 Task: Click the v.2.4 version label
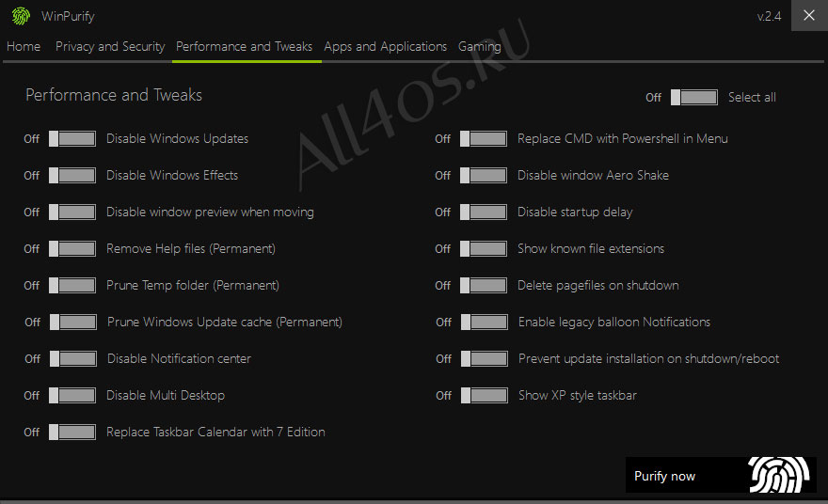[769, 16]
